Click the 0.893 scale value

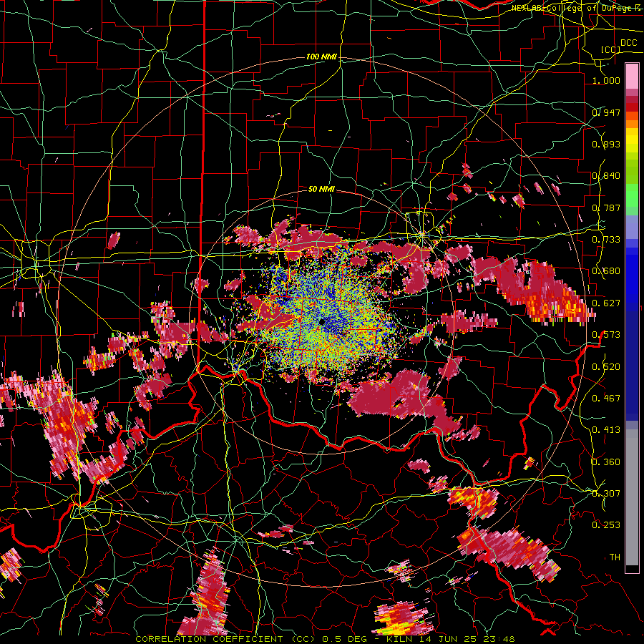click(606, 144)
